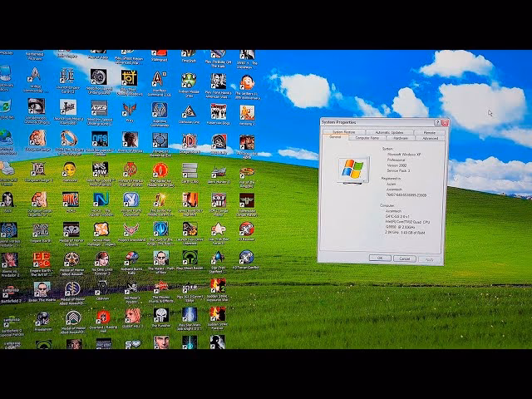This screenshot has height=399, width=532.
Task: Open the Automatic Updates tab
Action: tap(390, 132)
